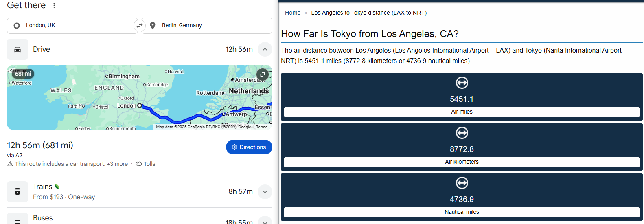Click the 681 mi distance badge on map

coord(23,74)
